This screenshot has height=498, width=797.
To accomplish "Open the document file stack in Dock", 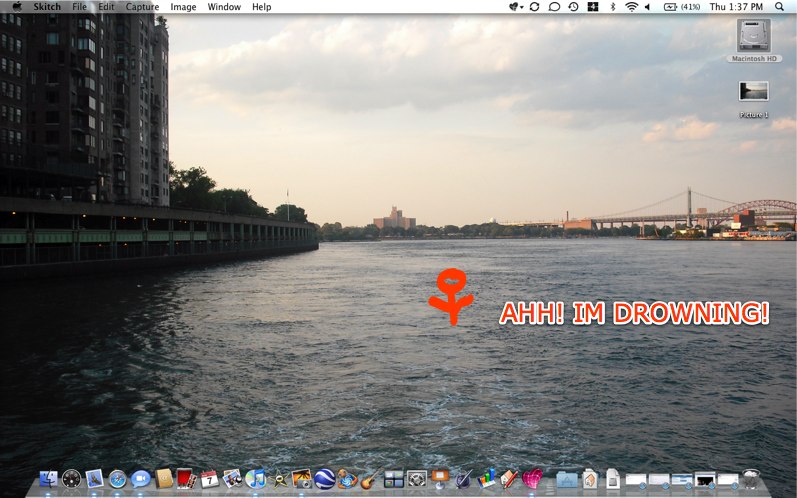I will [x=613, y=479].
